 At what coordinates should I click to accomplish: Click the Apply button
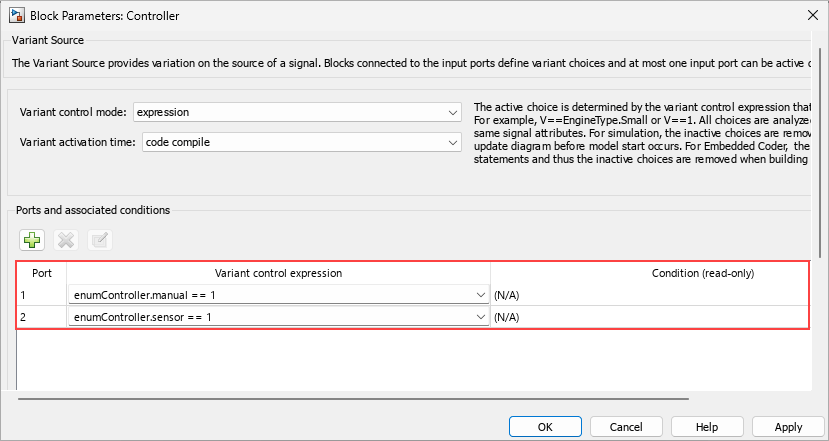tap(788, 427)
